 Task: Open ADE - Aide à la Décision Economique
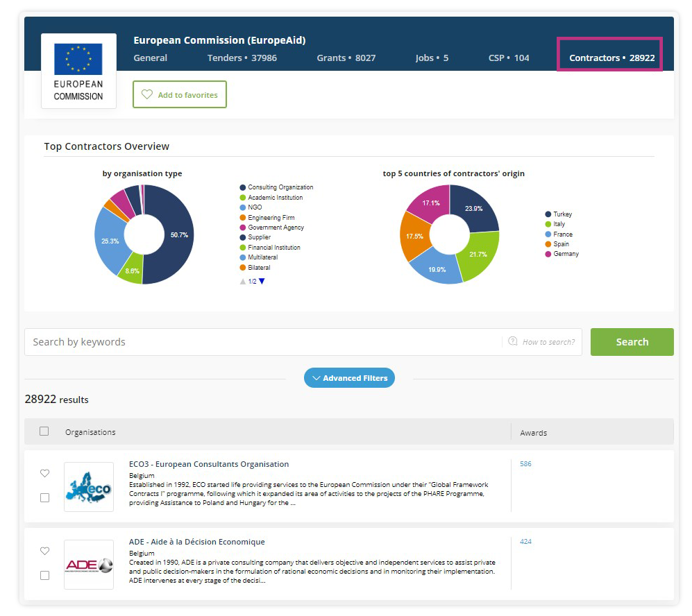197,542
